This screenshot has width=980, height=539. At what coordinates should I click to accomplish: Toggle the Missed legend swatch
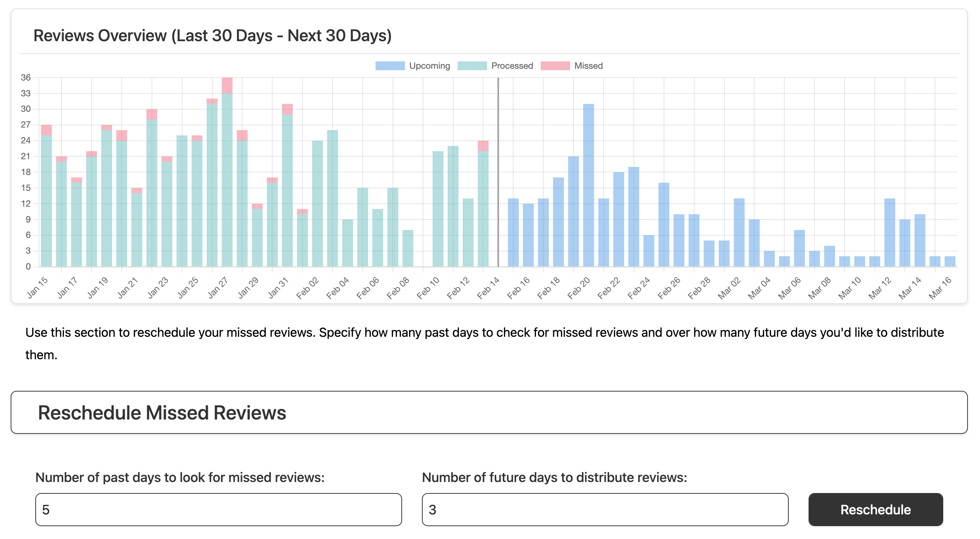click(555, 66)
